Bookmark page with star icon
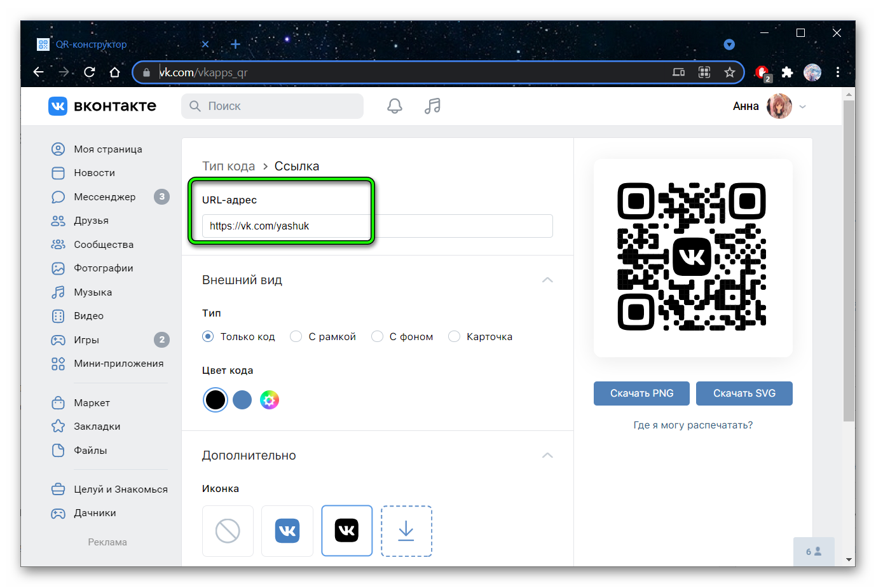Viewport: 876px width, 588px height. pos(730,72)
